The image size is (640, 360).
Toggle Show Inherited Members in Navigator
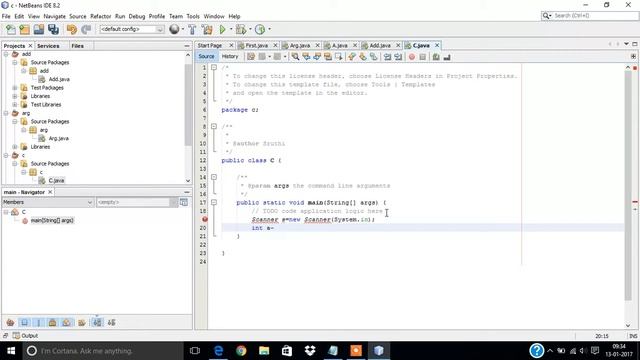point(11,322)
